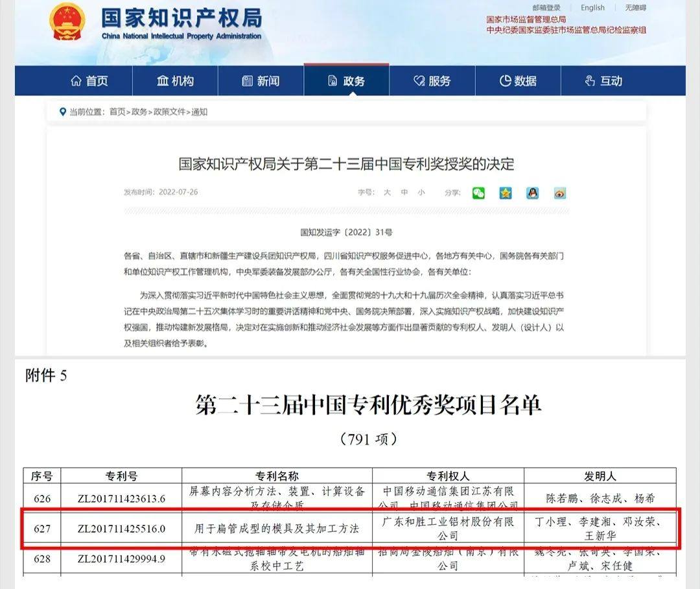Click the 发明人 column header
Viewport: 700px width, 589px height.
coord(600,476)
